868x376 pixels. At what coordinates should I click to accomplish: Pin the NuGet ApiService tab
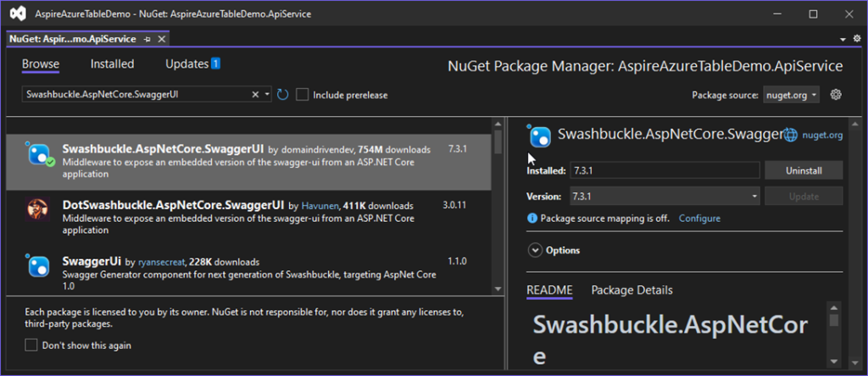(x=147, y=39)
